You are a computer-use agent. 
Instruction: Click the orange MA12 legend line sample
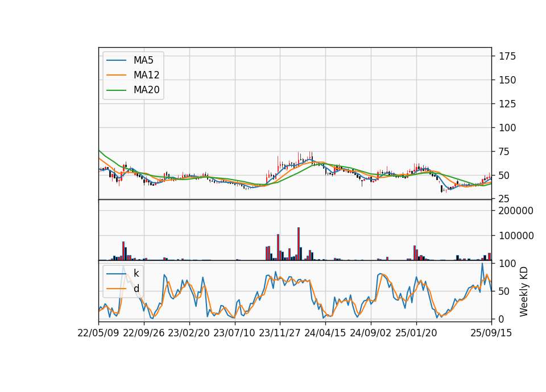[x=116, y=75]
